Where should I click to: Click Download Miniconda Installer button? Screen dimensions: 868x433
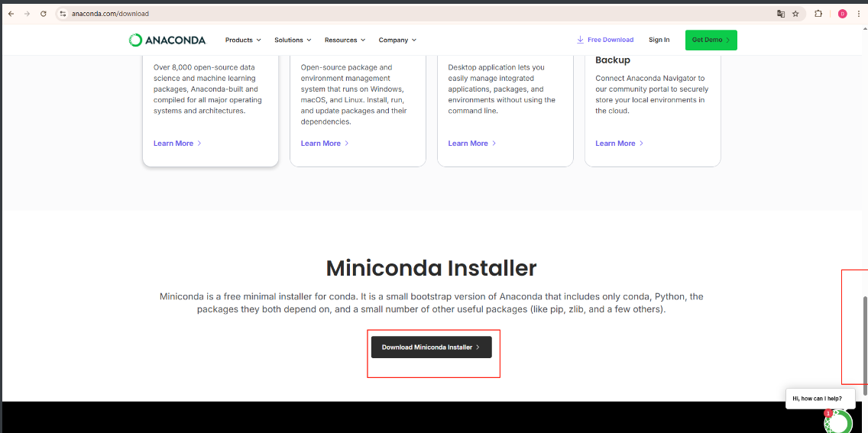[x=431, y=347]
